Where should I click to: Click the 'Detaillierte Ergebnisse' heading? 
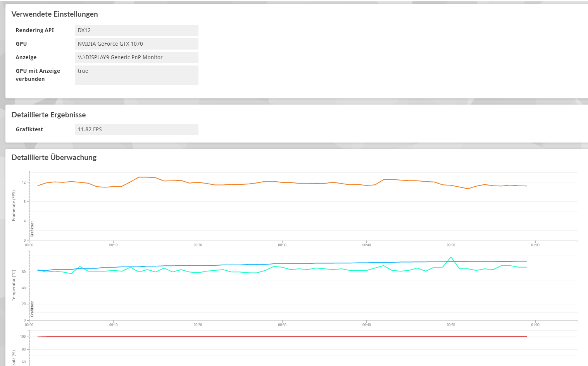click(x=49, y=115)
